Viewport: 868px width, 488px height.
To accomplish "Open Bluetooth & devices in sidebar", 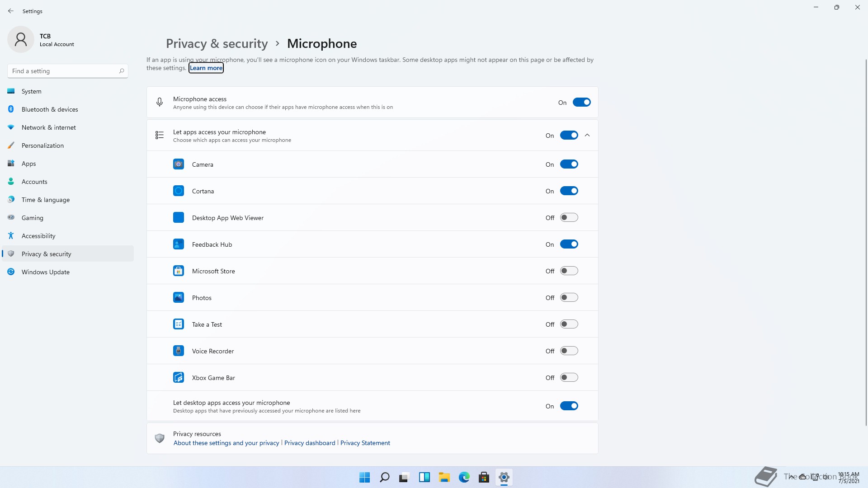I will point(68,109).
